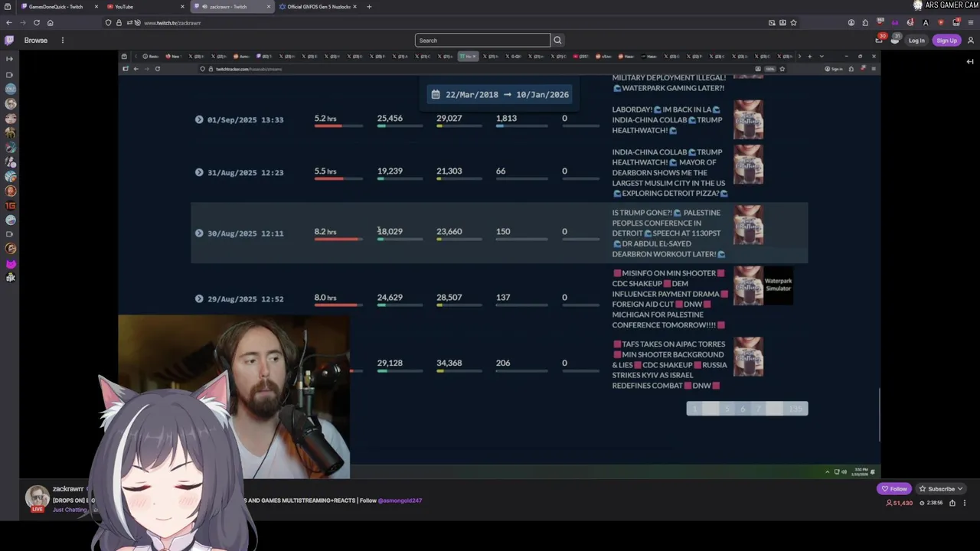This screenshot has height=551, width=980.
Task: Open the Twitch user account icon
Action: tap(970, 41)
